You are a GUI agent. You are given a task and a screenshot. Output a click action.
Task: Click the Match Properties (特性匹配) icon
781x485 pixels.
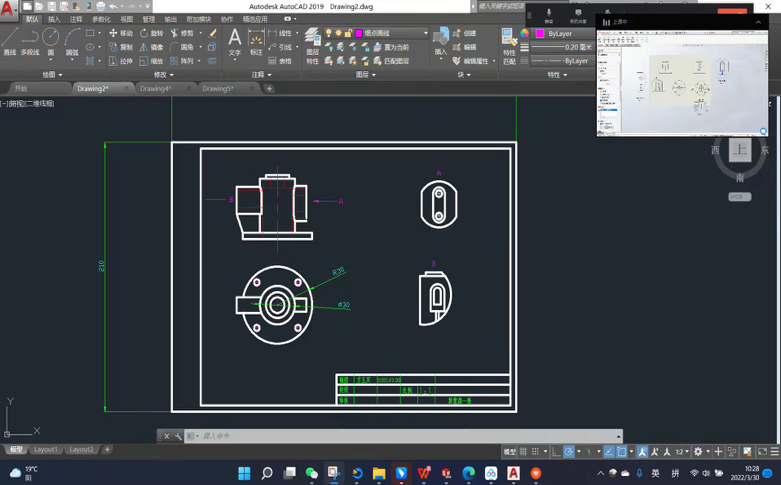pos(509,40)
